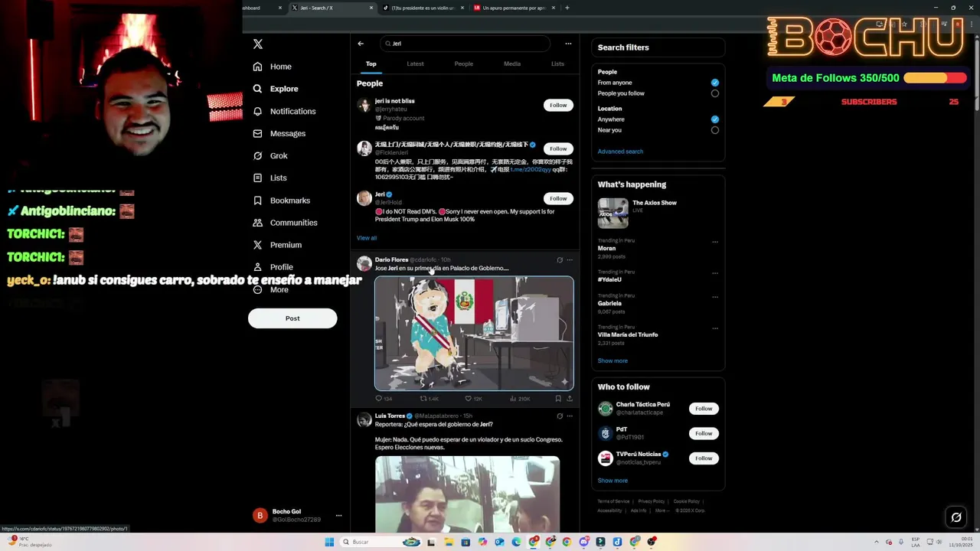Open Advanced search link
This screenshot has height=551, width=980.
coord(620,152)
